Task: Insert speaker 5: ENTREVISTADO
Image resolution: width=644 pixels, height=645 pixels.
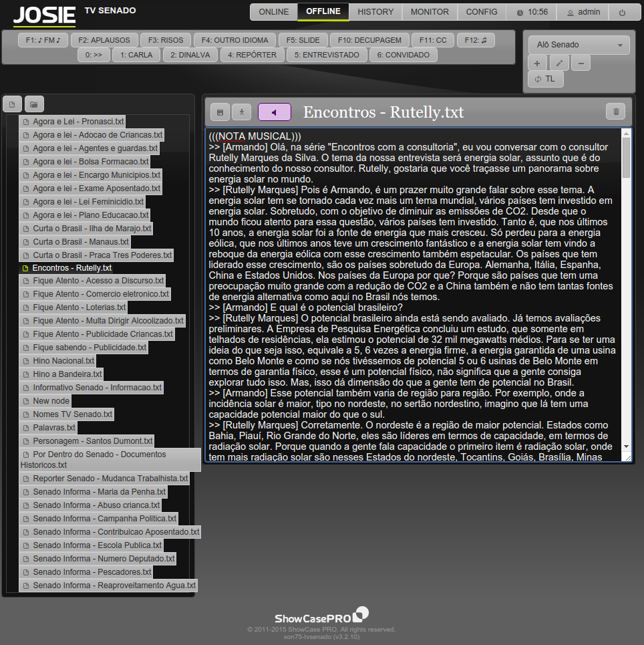Action: [x=327, y=55]
